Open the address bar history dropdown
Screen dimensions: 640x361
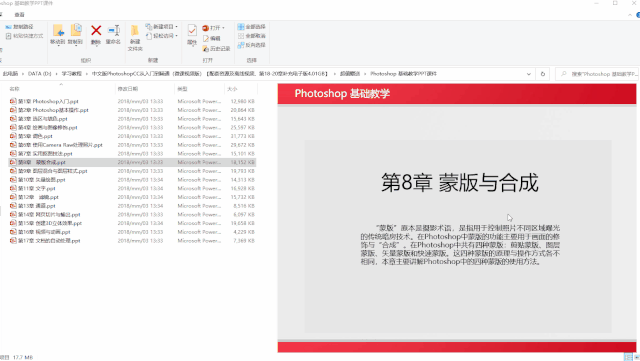coord(529,74)
